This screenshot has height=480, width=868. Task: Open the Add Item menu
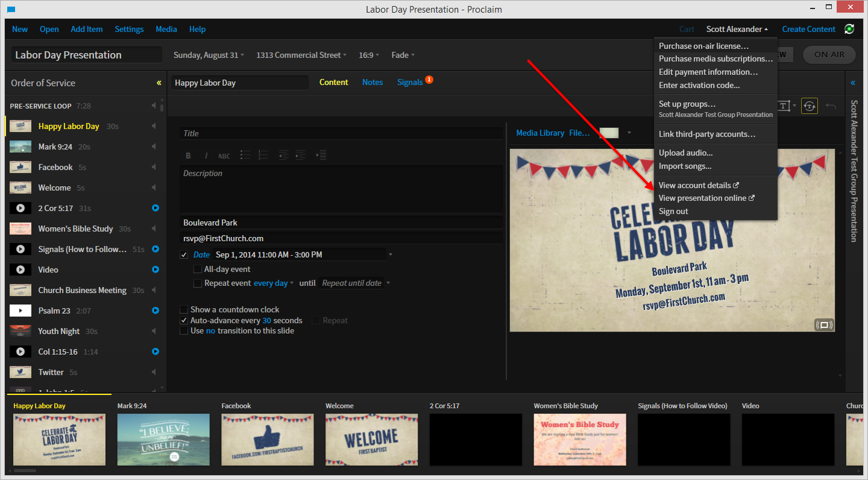87,29
